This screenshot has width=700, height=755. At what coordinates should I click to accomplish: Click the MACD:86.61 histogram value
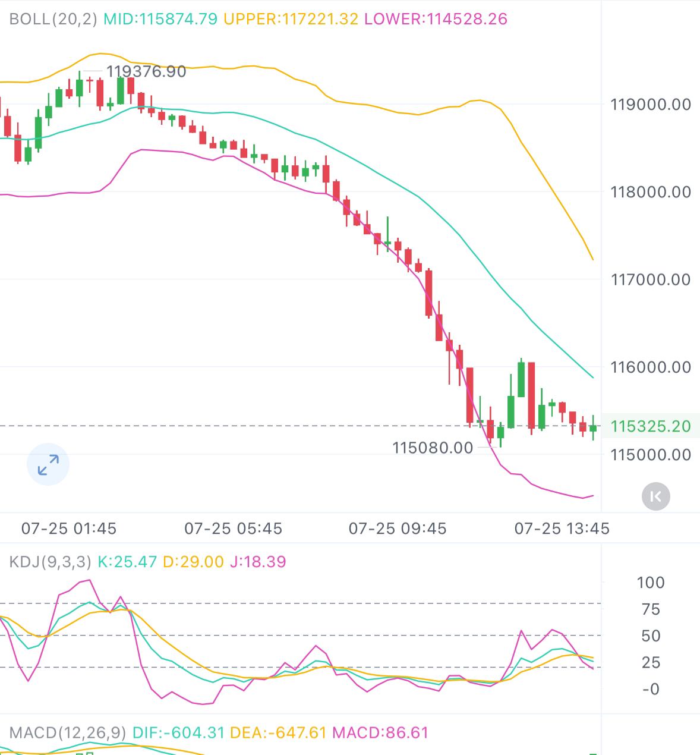(x=380, y=732)
